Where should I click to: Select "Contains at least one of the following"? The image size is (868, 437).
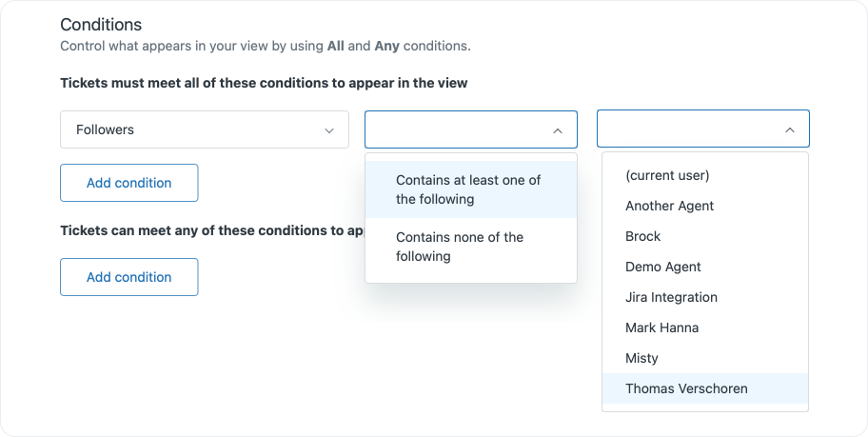(x=470, y=189)
